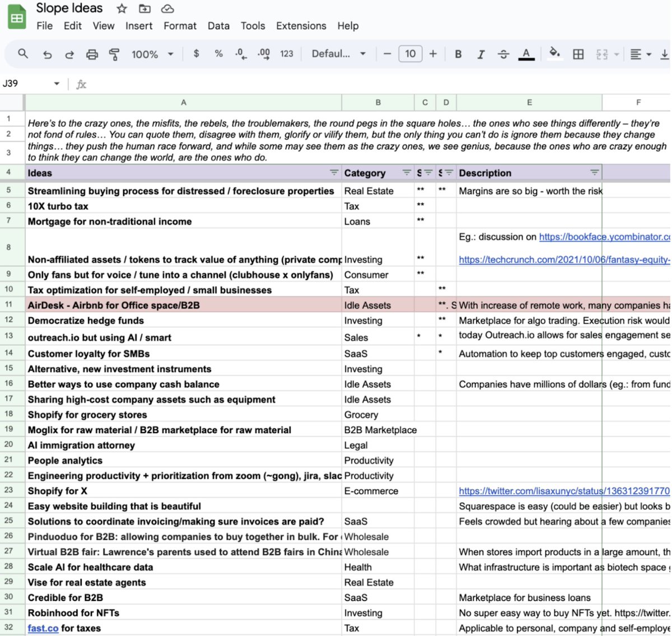Open the borders tool
672x636 pixels.
pyautogui.click(x=578, y=54)
